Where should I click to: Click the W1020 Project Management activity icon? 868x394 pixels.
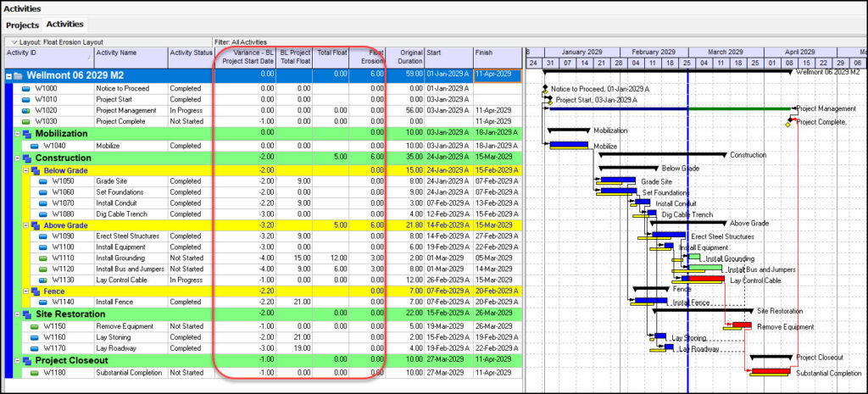26,111
